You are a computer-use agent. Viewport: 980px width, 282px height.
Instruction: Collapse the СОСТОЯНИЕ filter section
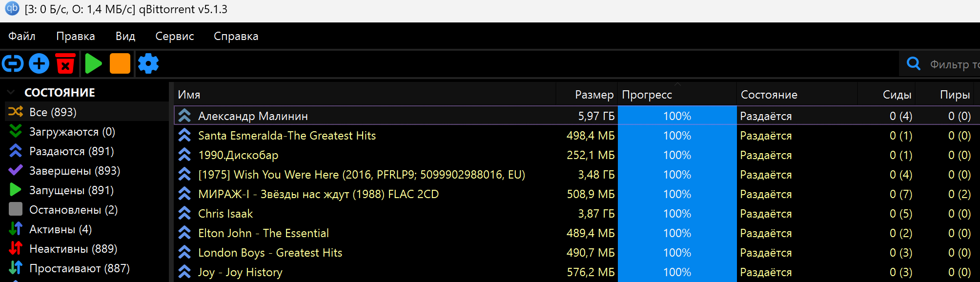(x=11, y=92)
